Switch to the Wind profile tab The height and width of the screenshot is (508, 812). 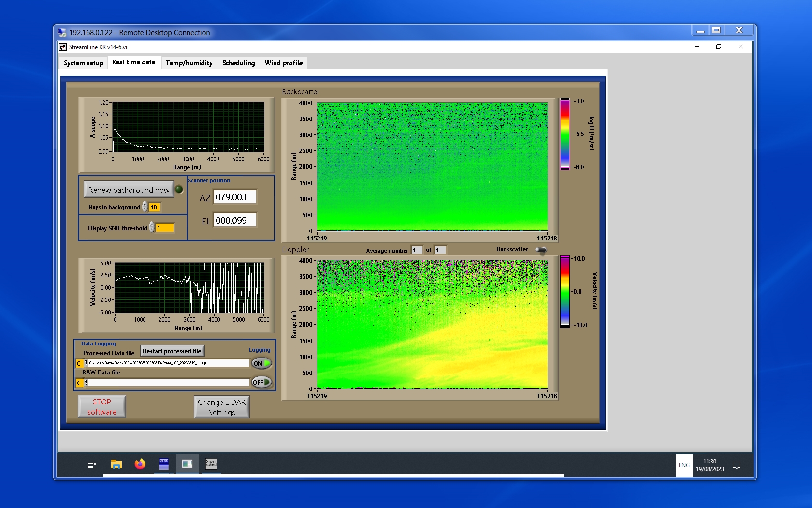283,63
